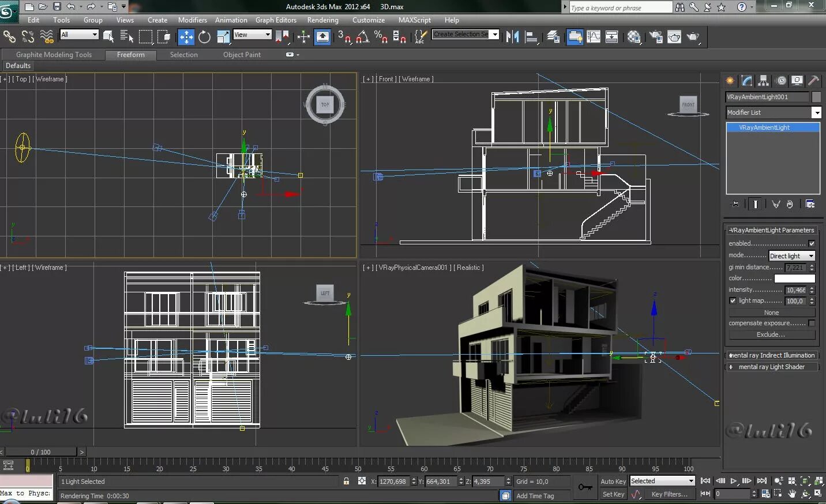Toggle the Angle Snap icon

[x=362, y=37]
